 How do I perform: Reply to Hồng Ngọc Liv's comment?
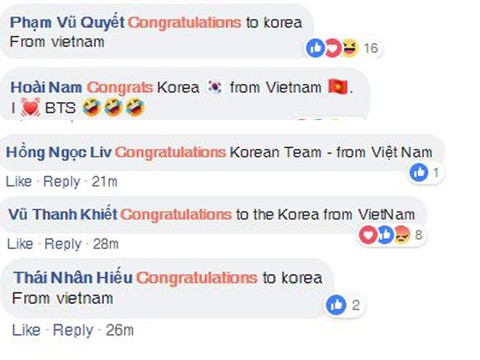(x=62, y=182)
